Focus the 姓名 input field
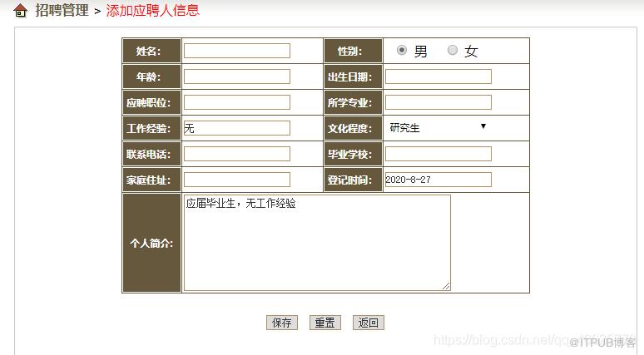Viewport: 644px width, 355px height. click(x=237, y=51)
